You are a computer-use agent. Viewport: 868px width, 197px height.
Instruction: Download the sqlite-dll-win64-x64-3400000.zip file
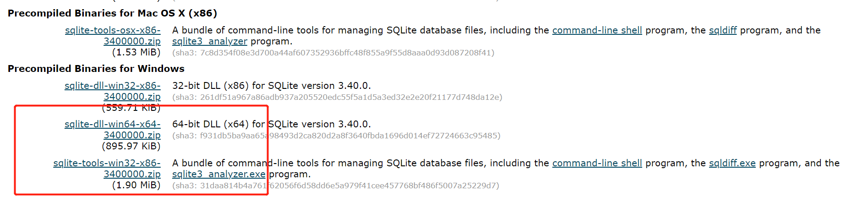click(x=113, y=125)
